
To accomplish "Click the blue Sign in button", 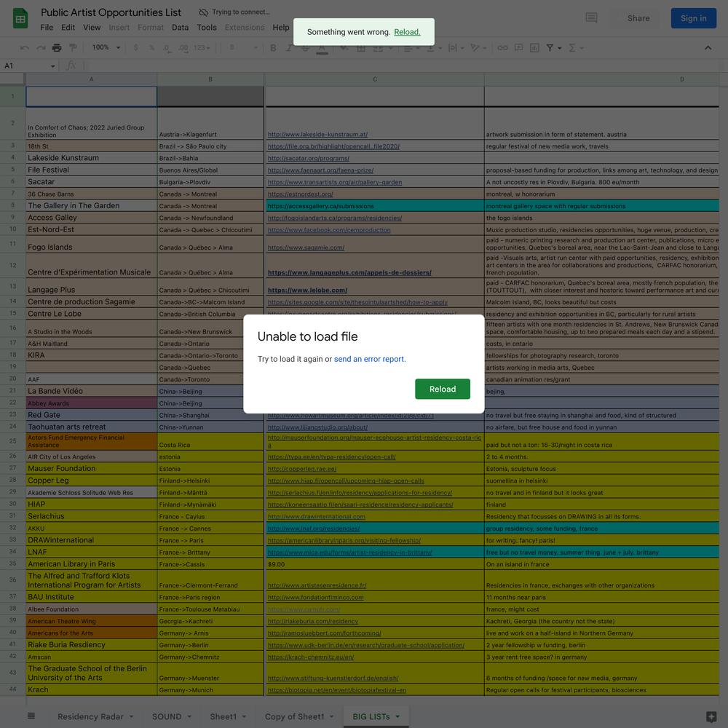I will (693, 18).
